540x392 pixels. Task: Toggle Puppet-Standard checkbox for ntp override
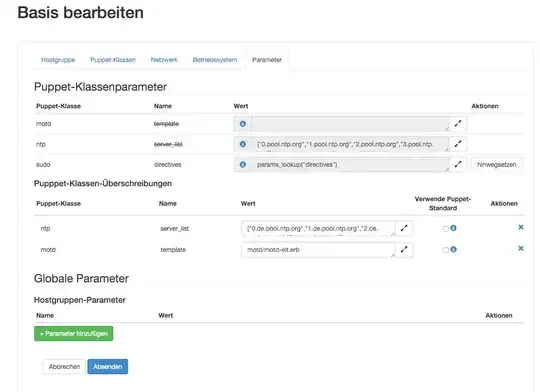click(446, 229)
